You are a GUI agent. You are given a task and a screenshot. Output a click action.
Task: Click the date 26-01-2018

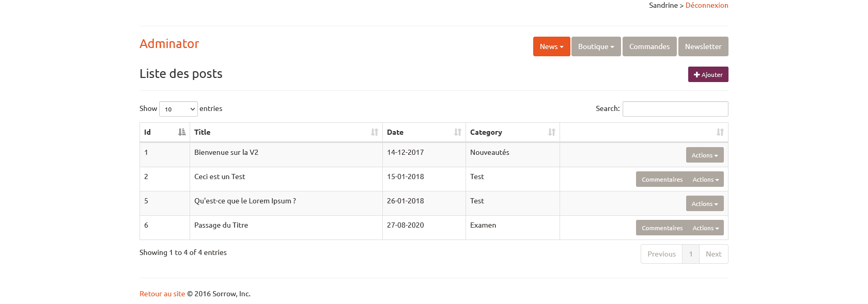click(405, 201)
